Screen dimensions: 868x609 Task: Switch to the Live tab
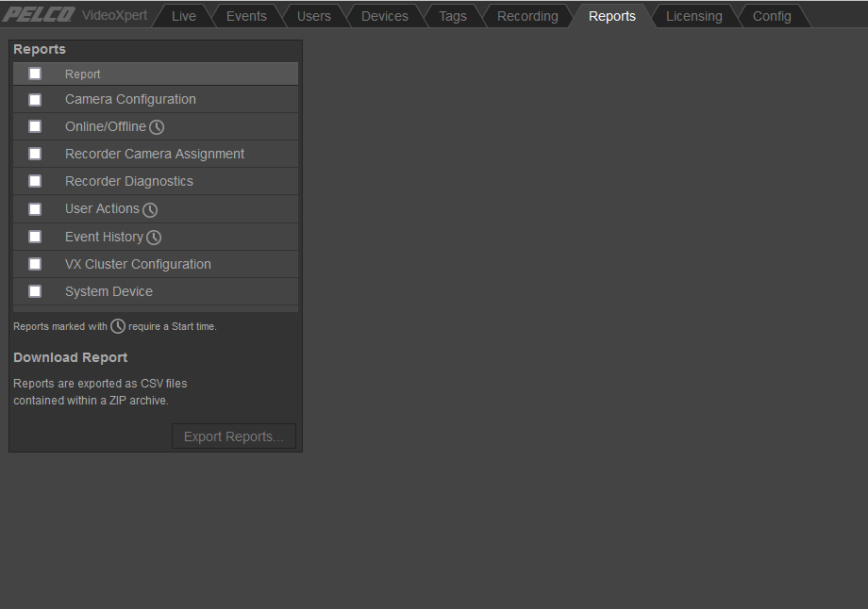point(183,15)
